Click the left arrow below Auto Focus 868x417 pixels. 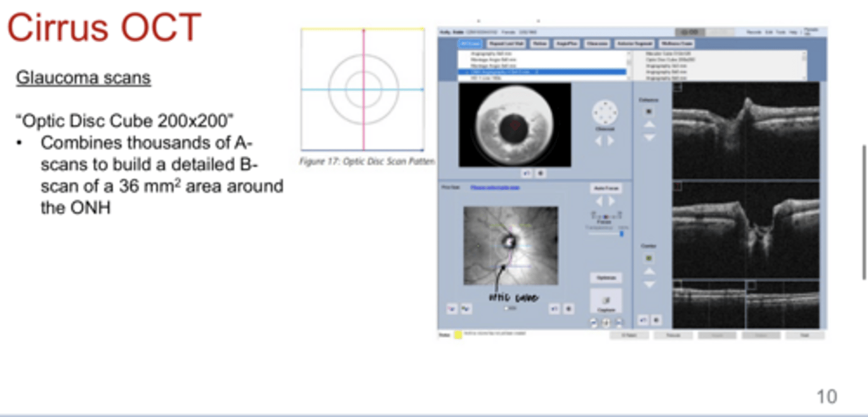(600, 202)
